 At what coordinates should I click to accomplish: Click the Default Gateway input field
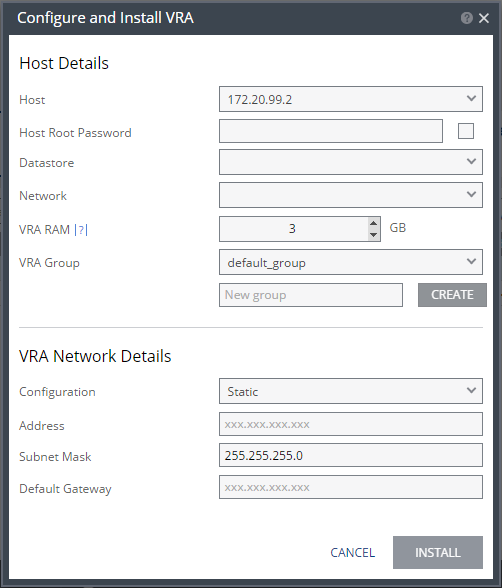351,487
